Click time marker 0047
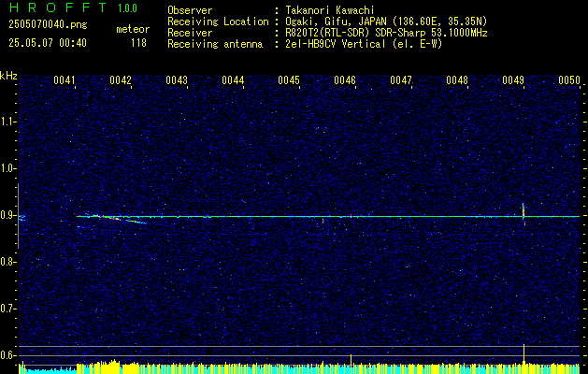Viewport: 588px width, 374px height. (x=401, y=80)
